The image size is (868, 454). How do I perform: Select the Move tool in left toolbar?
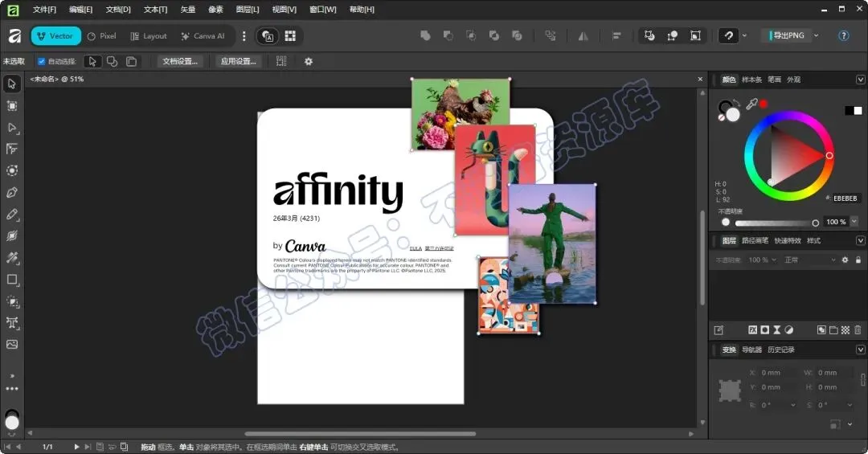(11, 84)
